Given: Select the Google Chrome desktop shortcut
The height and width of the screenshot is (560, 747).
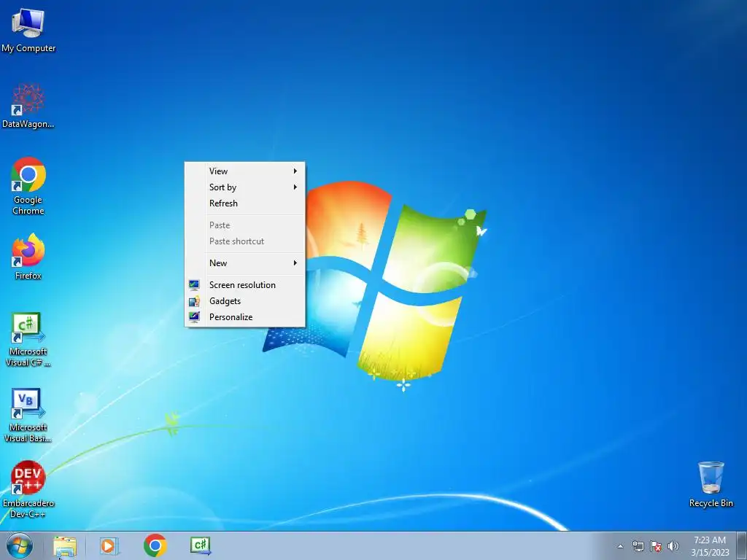Looking at the screenshot, I should point(28,186).
